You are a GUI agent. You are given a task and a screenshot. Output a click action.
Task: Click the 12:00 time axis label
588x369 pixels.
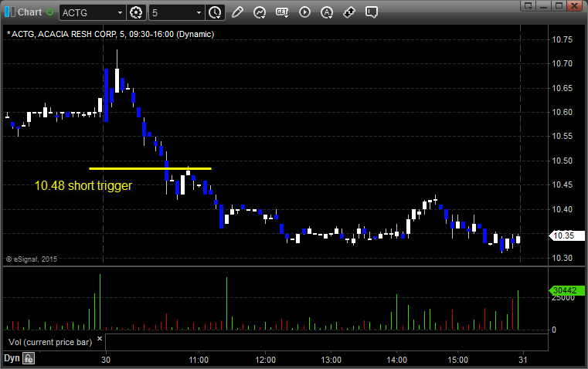(x=266, y=360)
